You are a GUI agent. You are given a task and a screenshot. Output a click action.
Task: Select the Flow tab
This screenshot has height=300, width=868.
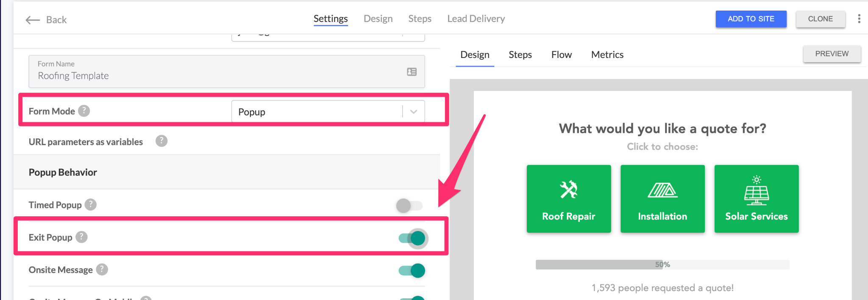point(561,55)
